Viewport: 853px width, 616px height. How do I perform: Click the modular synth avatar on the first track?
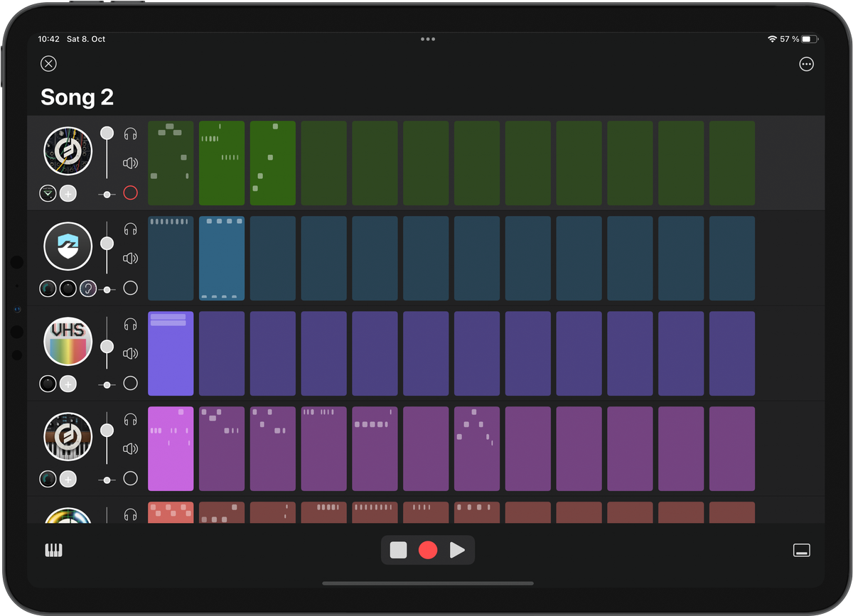click(68, 151)
